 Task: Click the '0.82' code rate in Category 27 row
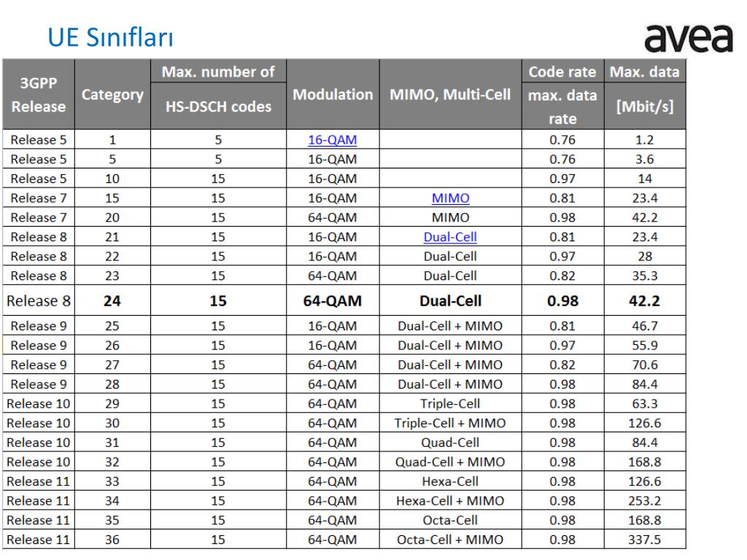click(562, 365)
